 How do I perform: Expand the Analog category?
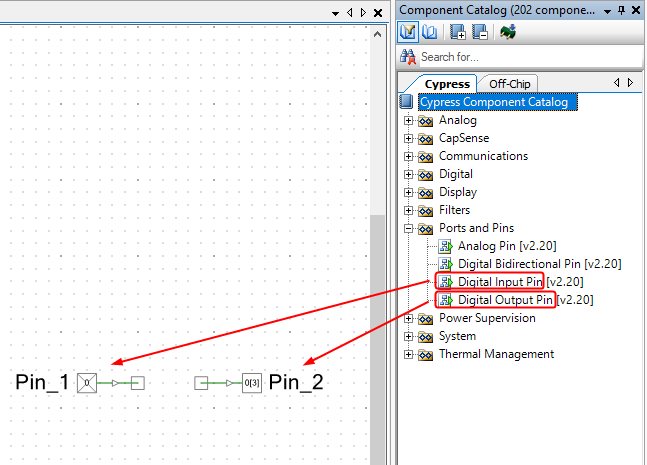tap(408, 121)
